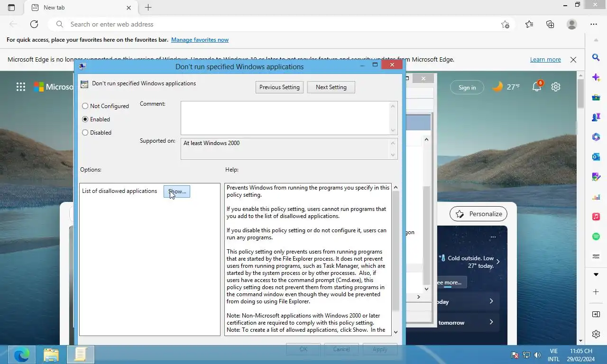This screenshot has width=607, height=364.
Task: Expand the Cold outside weather alert chevron
Action: pos(497,262)
